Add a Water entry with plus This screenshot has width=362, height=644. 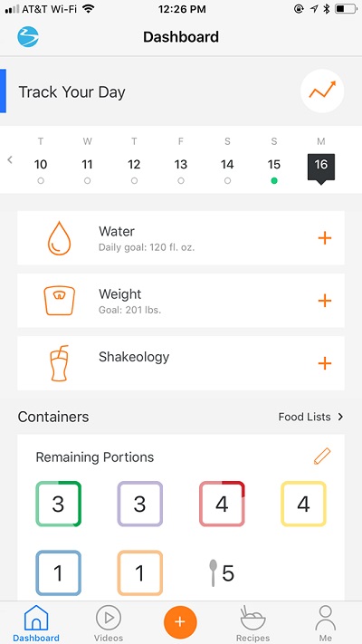click(x=324, y=238)
